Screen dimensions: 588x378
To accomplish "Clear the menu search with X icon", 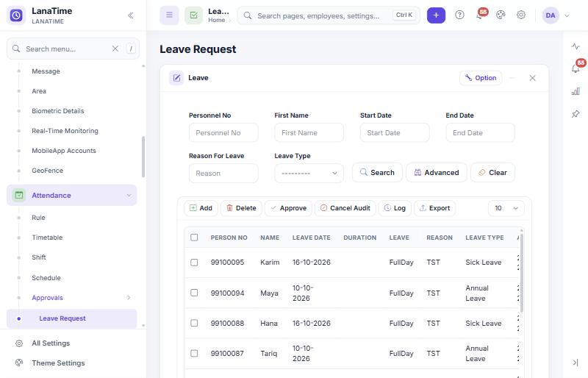I will [x=115, y=49].
